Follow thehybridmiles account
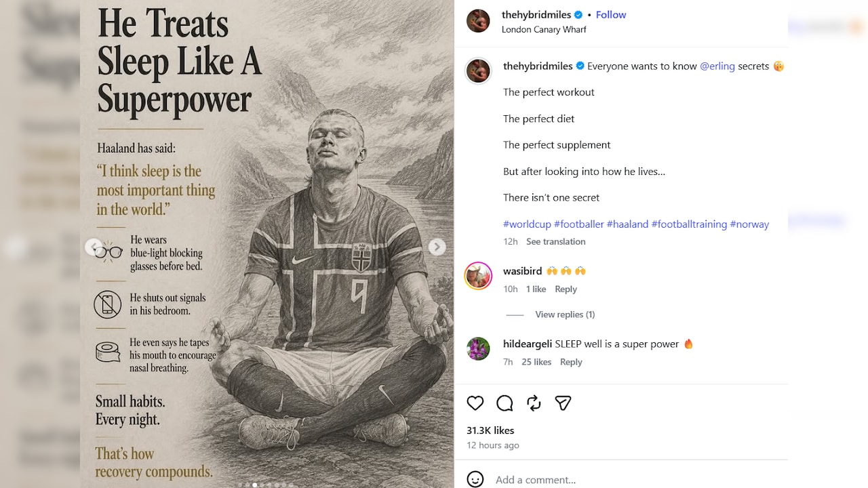The width and height of the screenshot is (868, 488). (611, 14)
